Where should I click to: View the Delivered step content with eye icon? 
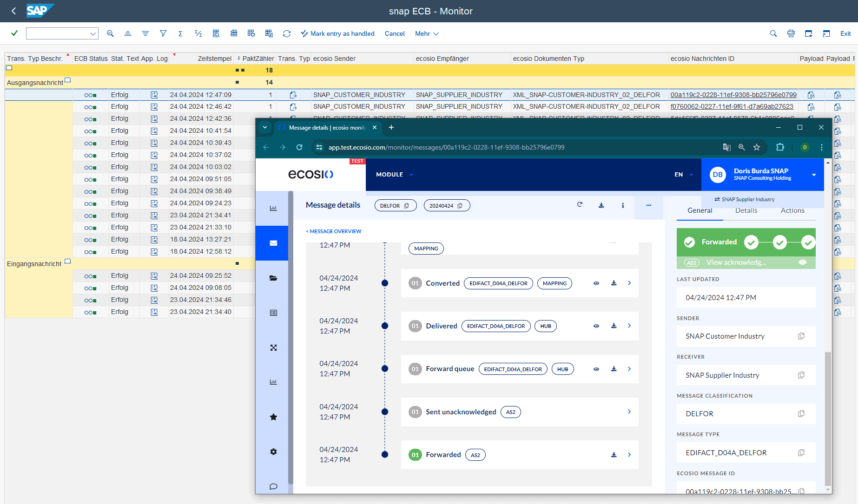click(x=596, y=326)
